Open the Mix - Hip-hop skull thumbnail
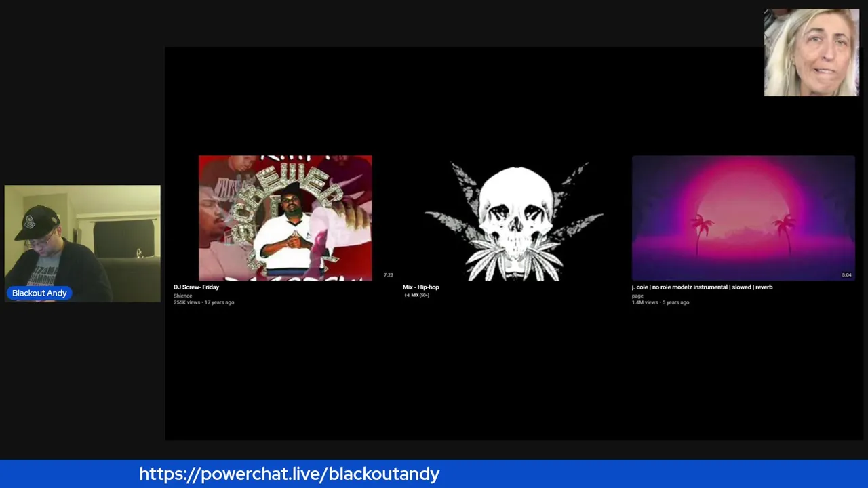868x488 pixels. (x=514, y=220)
